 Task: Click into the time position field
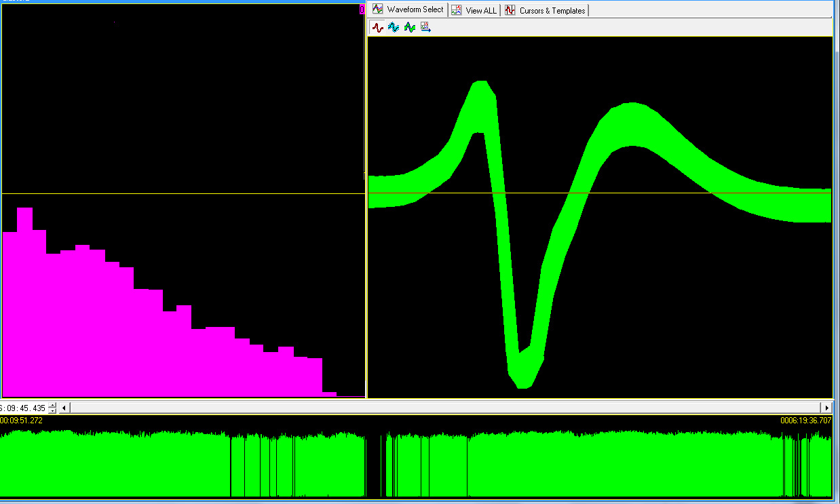pyautogui.click(x=23, y=408)
